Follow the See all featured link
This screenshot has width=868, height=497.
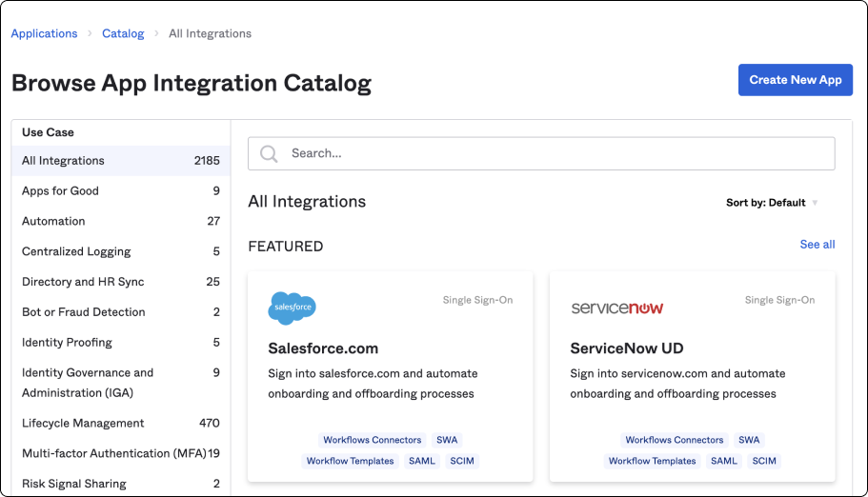pos(817,245)
